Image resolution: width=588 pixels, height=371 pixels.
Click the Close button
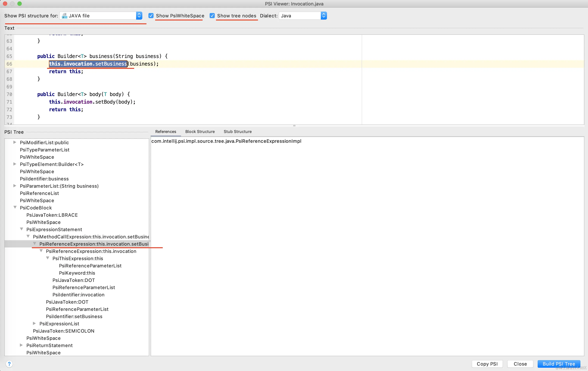pos(520,364)
